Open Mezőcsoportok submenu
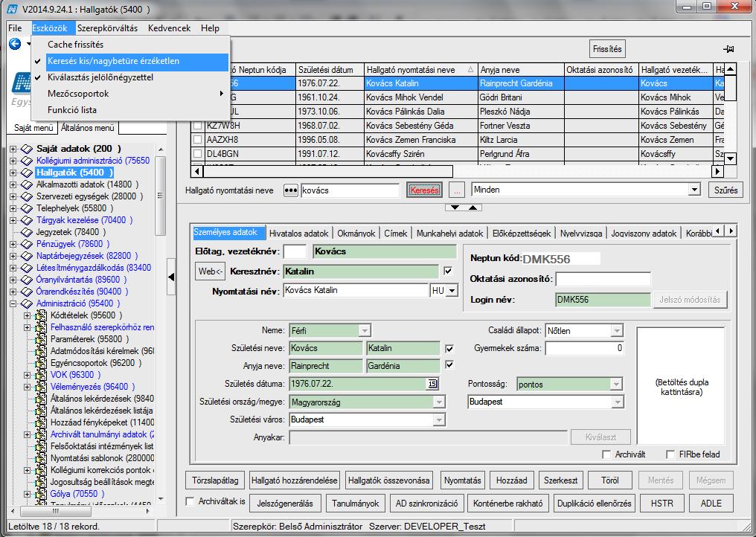The image size is (756, 537). click(129, 94)
